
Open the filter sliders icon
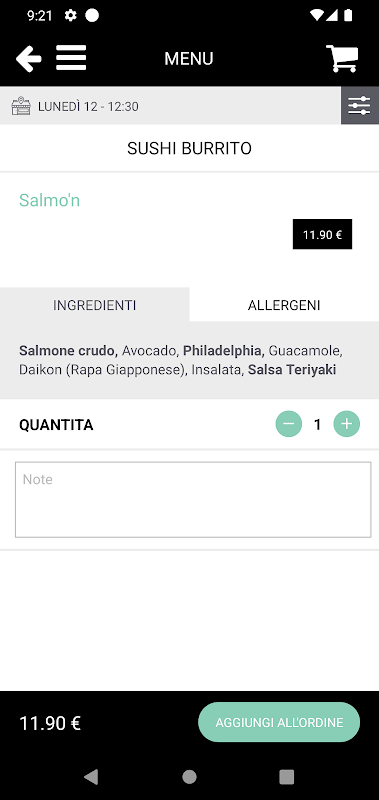(360, 106)
